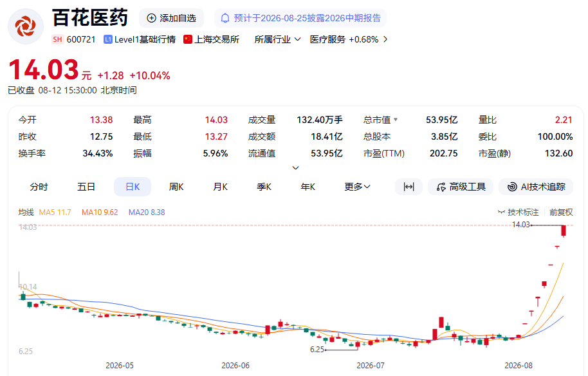Click the 市盈(静) 132.60 value
The width and height of the screenshot is (588, 376).
click(559, 153)
